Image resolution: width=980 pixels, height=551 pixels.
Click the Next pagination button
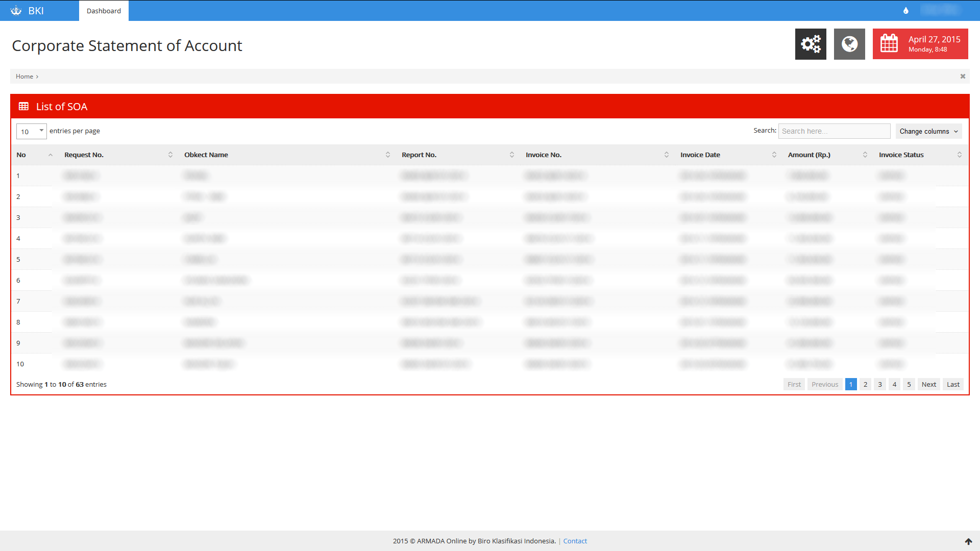pyautogui.click(x=928, y=385)
